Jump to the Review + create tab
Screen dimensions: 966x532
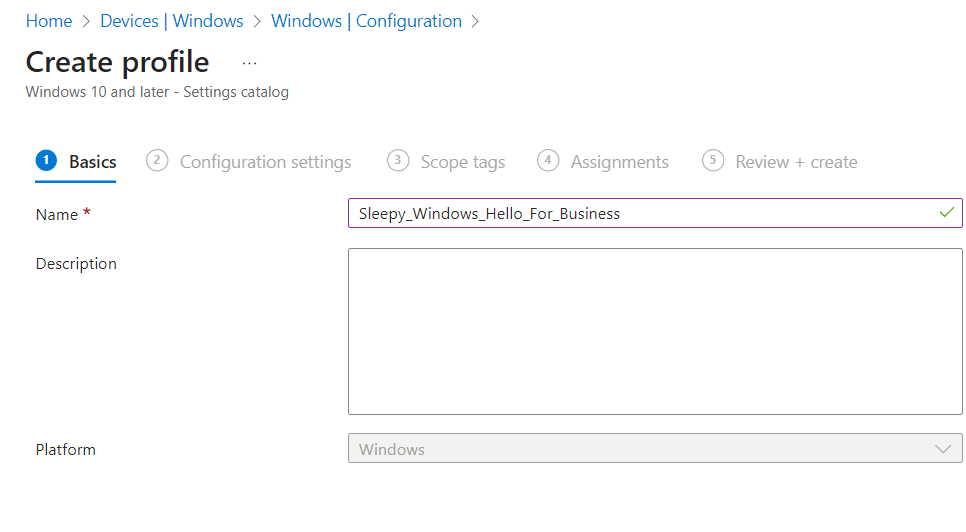click(796, 162)
